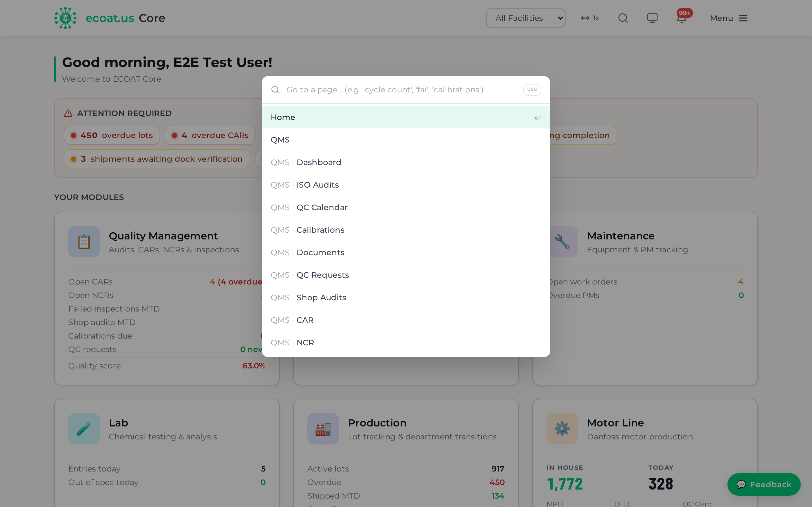
Task: Focus the Go to a page search field
Action: tap(402, 90)
